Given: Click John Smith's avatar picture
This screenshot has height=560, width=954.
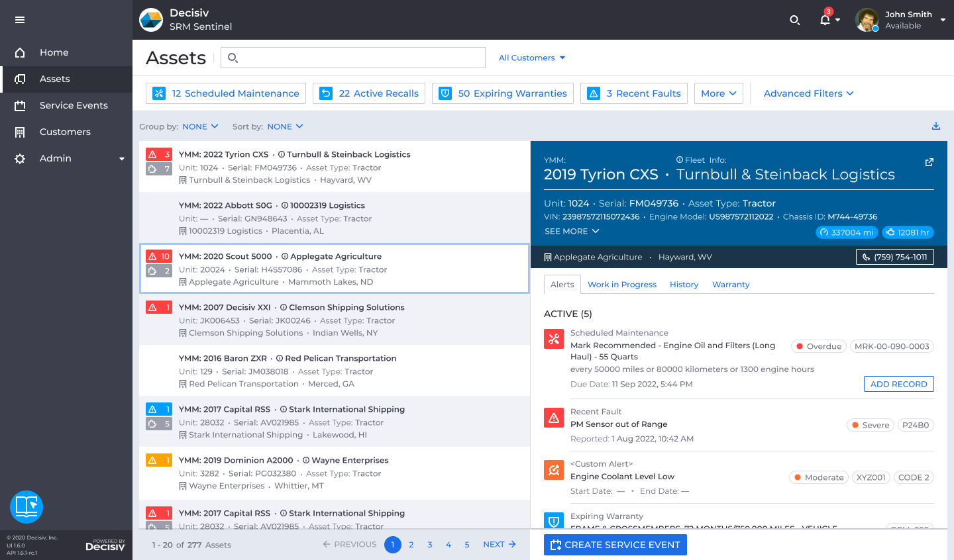Looking at the screenshot, I should [867, 20].
